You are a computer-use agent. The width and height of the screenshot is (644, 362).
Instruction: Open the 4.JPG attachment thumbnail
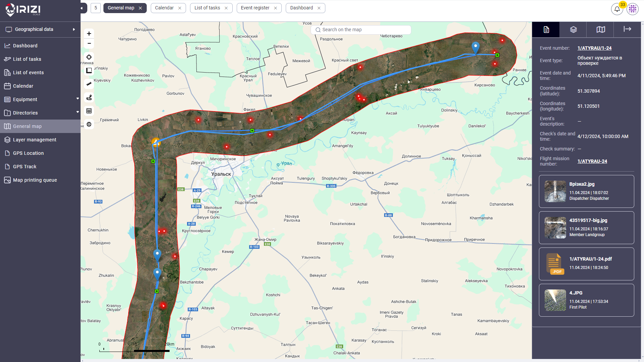click(x=555, y=300)
